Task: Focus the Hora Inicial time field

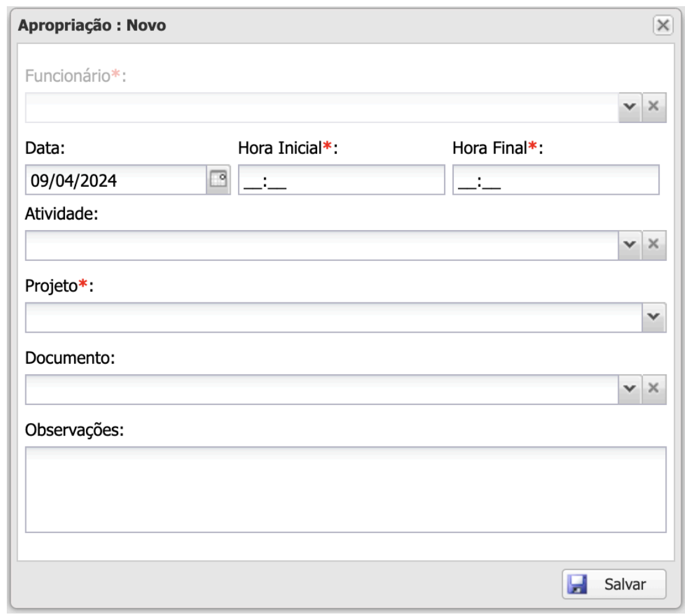Action: (x=341, y=180)
